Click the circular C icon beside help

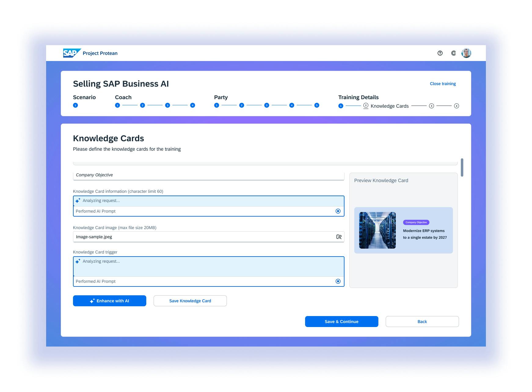point(454,53)
